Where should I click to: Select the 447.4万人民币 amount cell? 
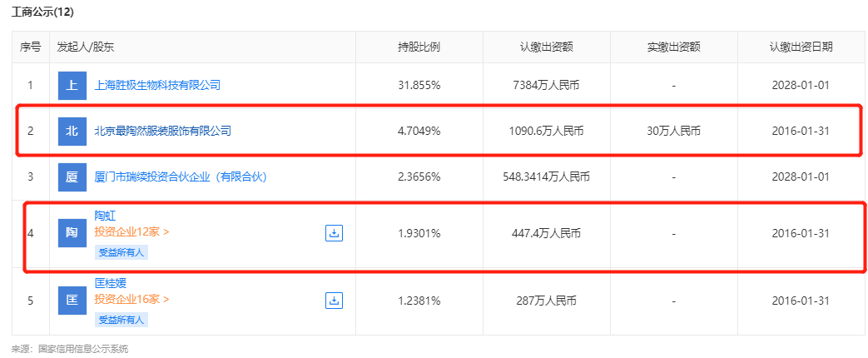click(547, 234)
